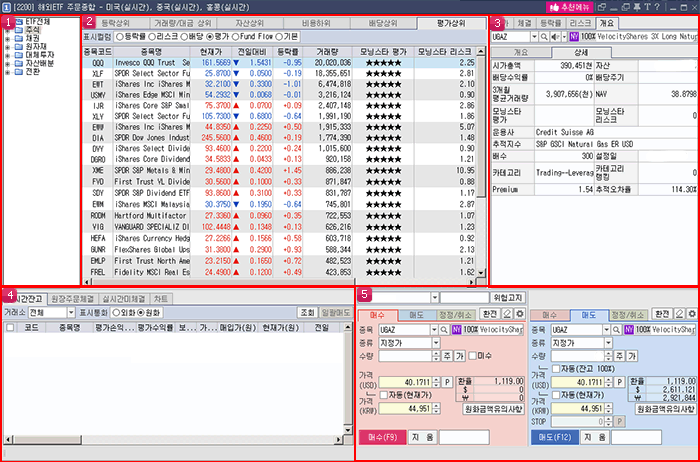Click the 자산배분 folder icon in the tree
Image resolution: width=700 pixels, height=462 pixels.
18,63
